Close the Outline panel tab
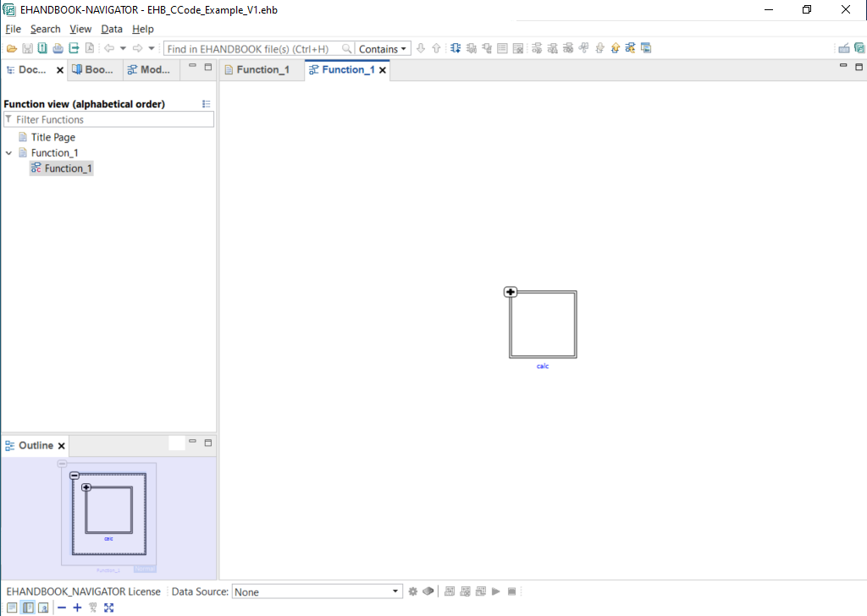Screen dimensions: 867x616 (62, 446)
